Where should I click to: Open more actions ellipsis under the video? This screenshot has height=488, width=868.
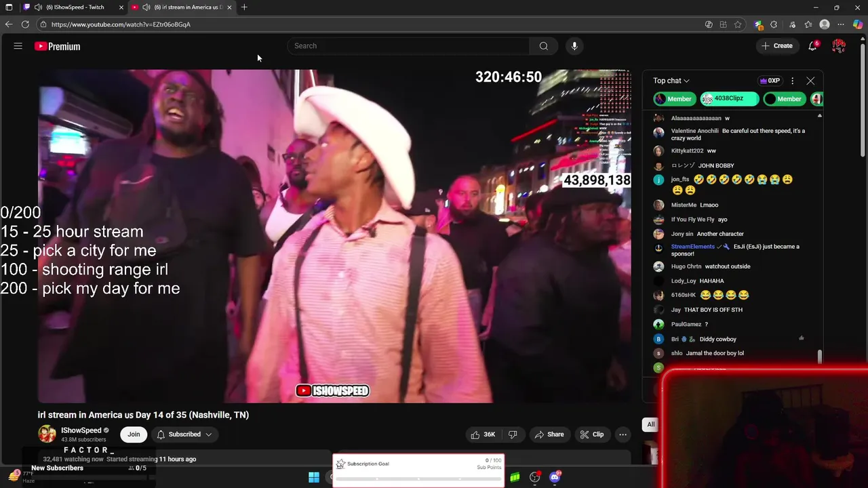pos(623,434)
